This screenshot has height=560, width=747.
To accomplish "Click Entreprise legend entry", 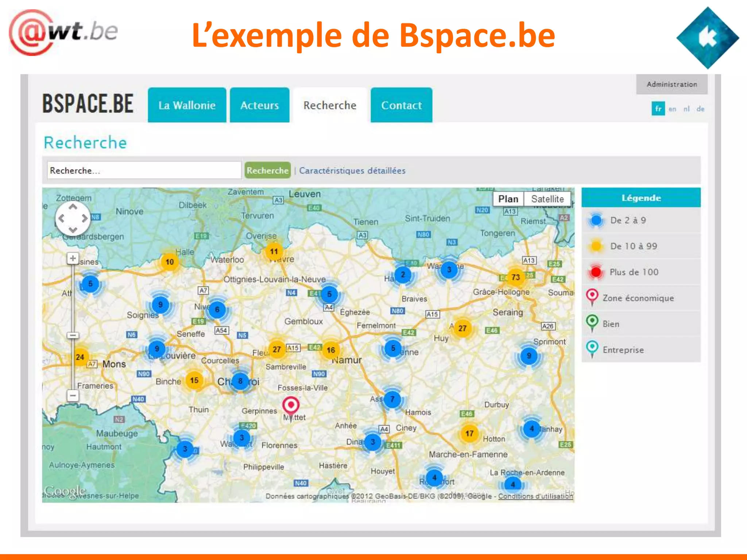I will (641, 350).
